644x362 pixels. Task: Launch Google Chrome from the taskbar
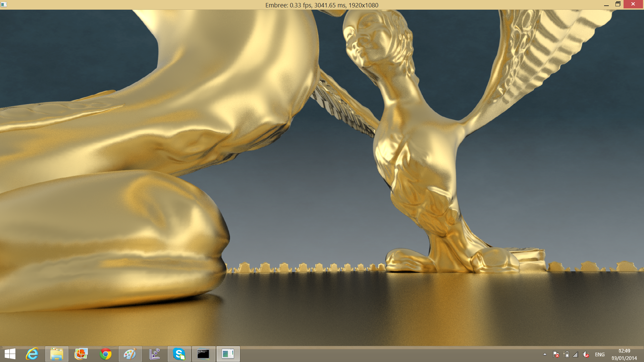point(106,354)
